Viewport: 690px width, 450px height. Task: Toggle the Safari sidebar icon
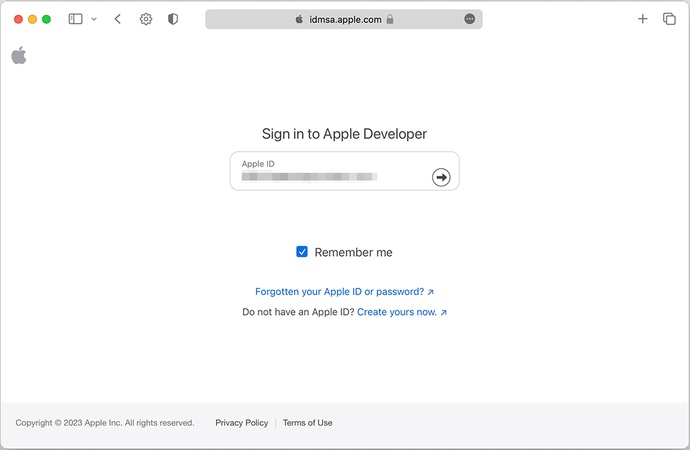tap(75, 19)
